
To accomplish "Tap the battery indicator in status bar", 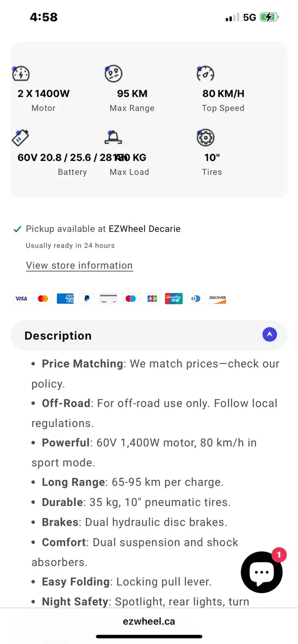I will tap(269, 18).
